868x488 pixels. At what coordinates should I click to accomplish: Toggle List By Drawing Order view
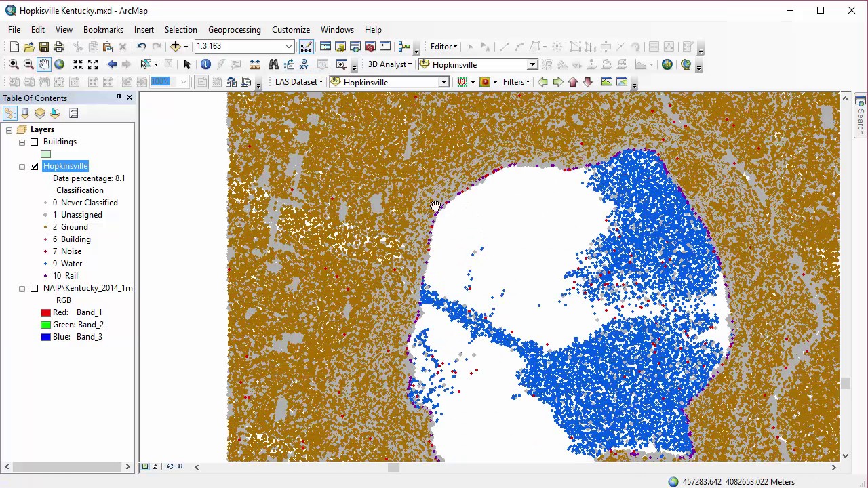[10, 113]
